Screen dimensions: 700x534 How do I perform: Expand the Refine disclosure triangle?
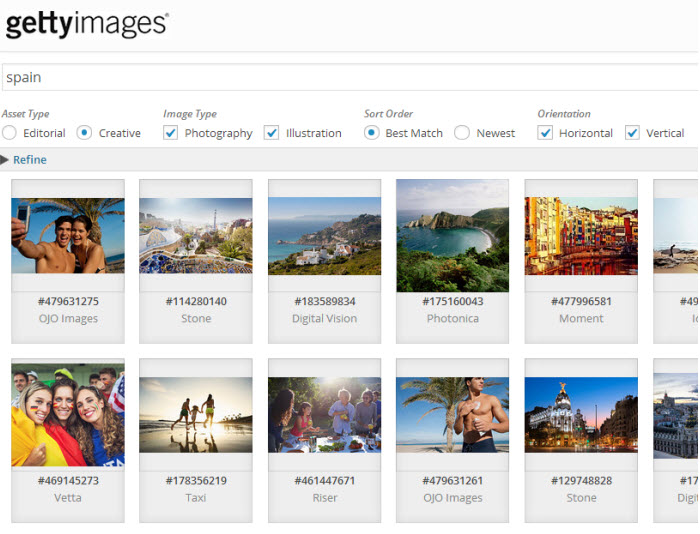click(x=4, y=160)
